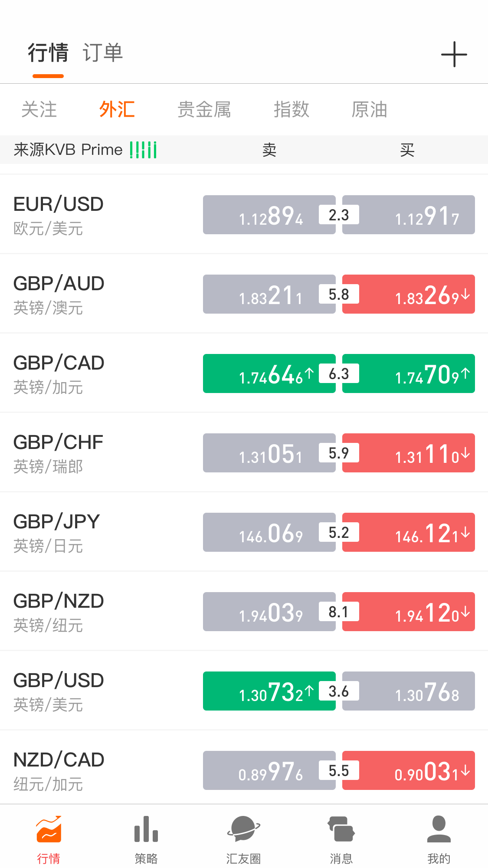Tap the green signal bars icon beside KVB Prime
488x868 pixels.
(x=143, y=150)
